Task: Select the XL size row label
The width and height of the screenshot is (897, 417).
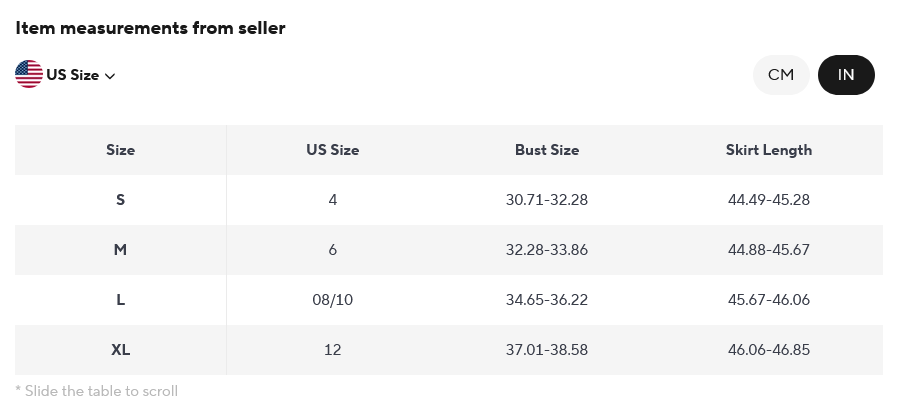Action: click(x=121, y=350)
